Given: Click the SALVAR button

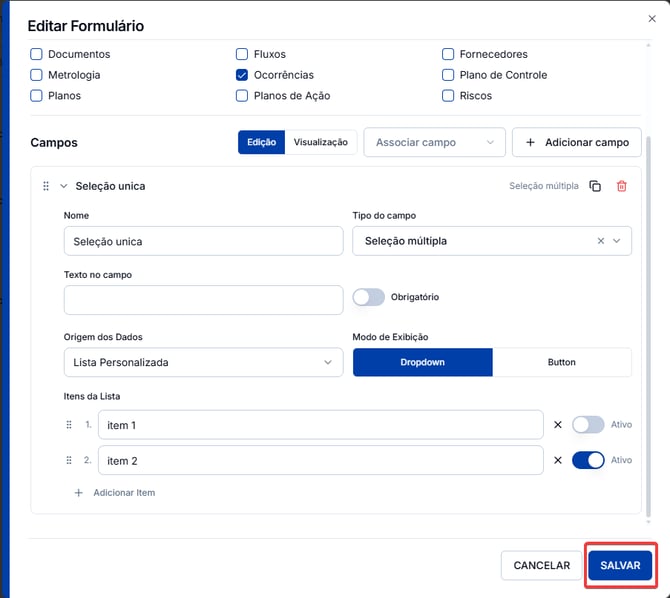Looking at the screenshot, I should [620, 566].
